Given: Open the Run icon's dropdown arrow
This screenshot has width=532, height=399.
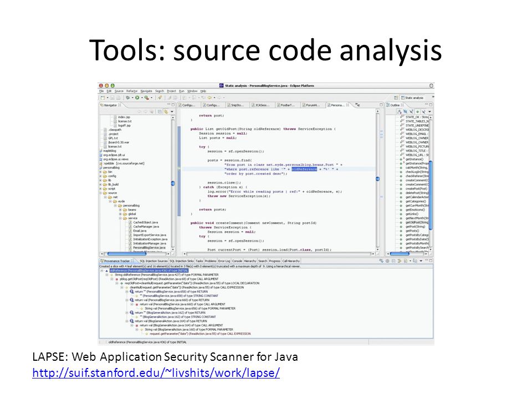Looking at the screenshot, I should click(x=142, y=98).
